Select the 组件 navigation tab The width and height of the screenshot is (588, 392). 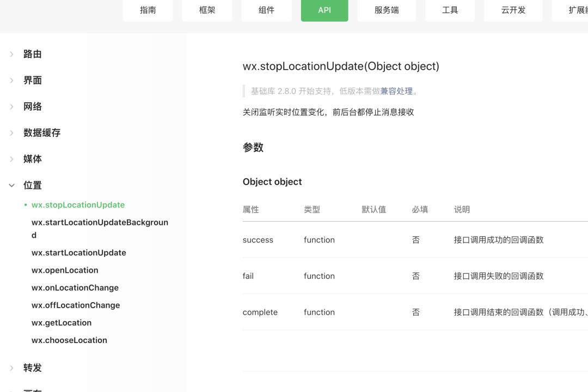pos(266,10)
